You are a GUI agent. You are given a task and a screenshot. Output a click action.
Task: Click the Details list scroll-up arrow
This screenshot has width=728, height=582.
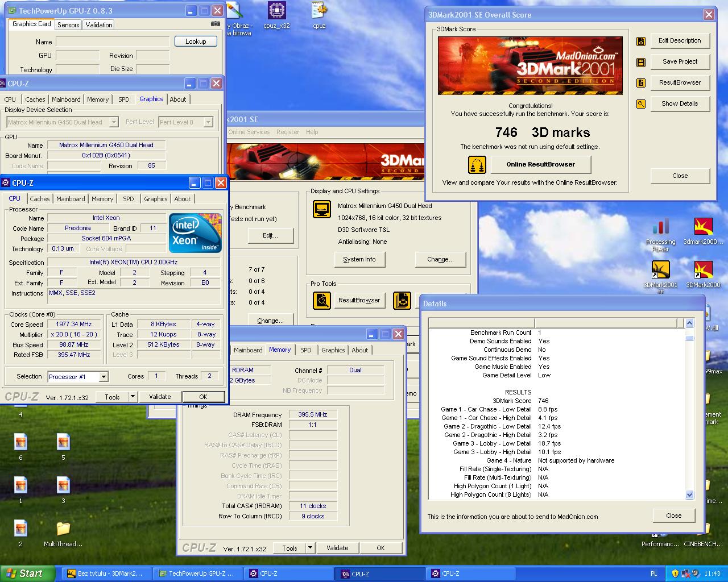coord(690,323)
